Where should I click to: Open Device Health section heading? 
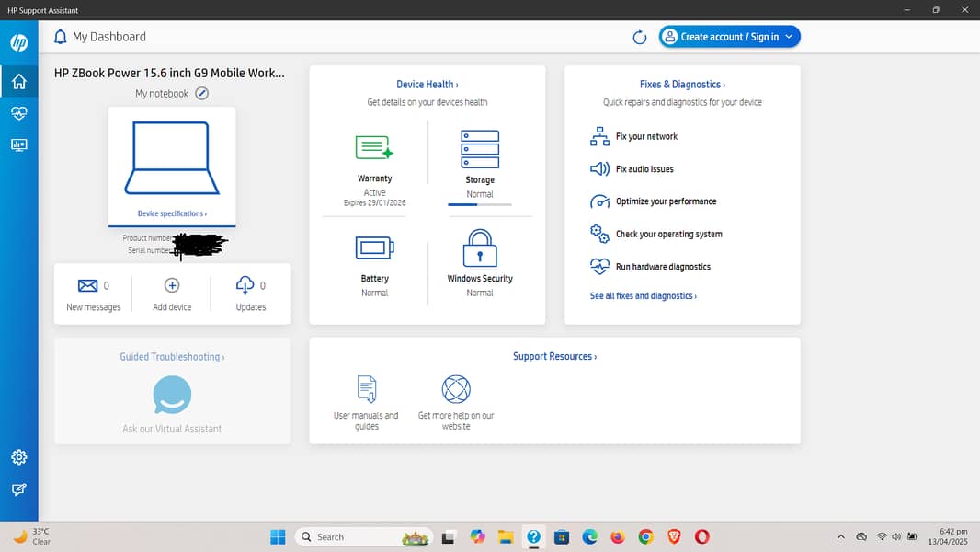[427, 85]
